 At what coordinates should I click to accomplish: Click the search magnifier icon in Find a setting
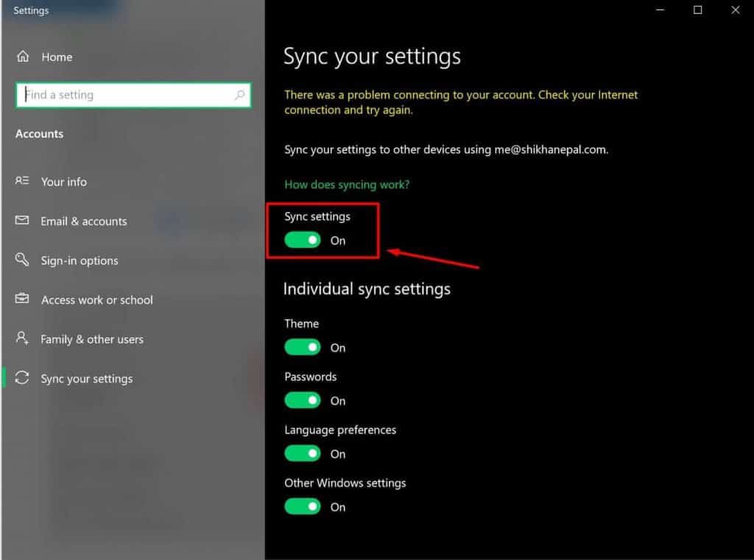pyautogui.click(x=239, y=95)
